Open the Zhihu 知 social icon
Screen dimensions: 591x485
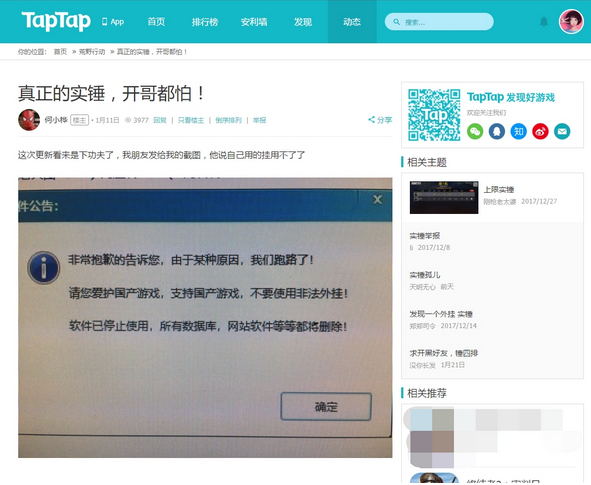click(x=519, y=132)
